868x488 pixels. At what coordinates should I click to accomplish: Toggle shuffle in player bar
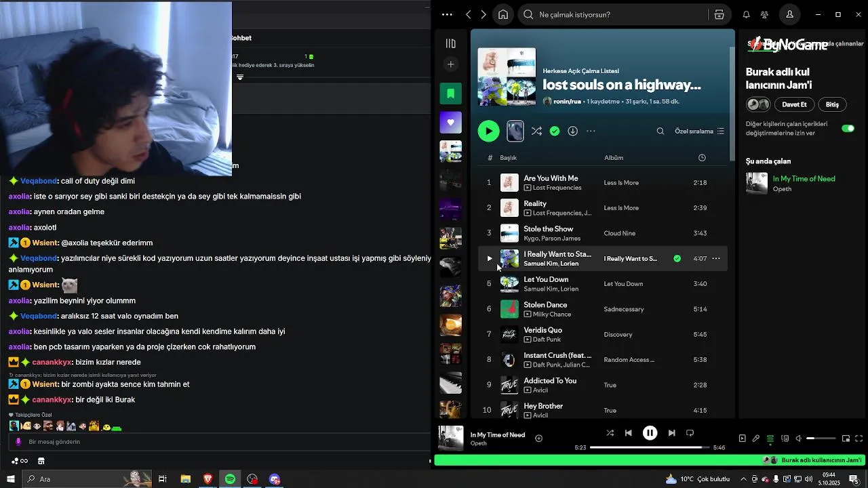pos(610,433)
